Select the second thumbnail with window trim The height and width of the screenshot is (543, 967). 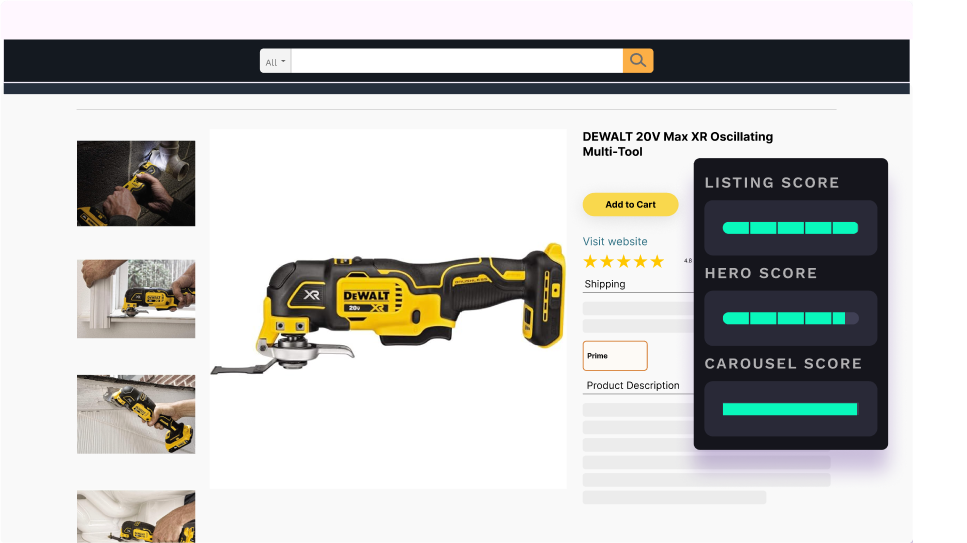pyautogui.click(x=136, y=299)
